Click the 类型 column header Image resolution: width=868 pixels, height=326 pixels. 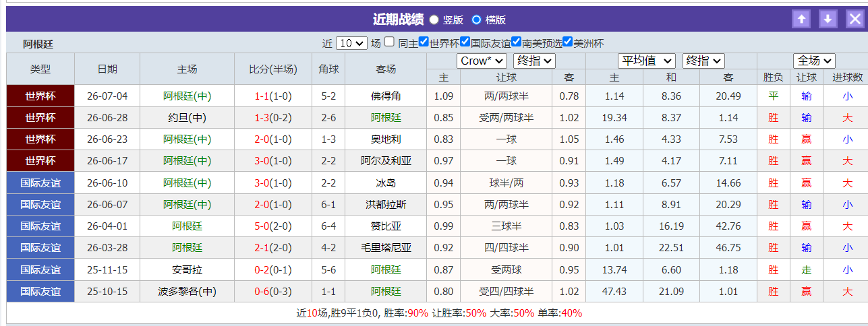coord(40,69)
